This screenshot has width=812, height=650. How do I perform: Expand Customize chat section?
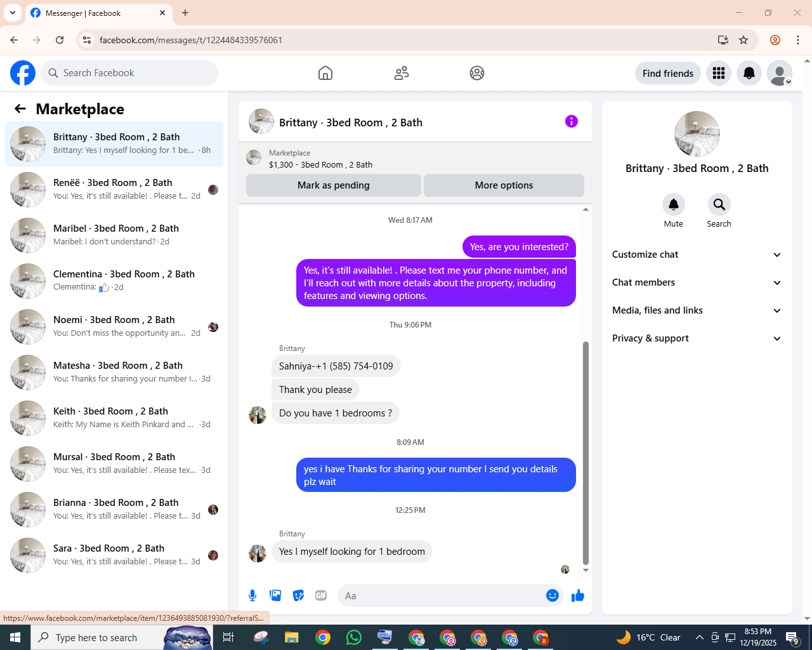click(697, 255)
